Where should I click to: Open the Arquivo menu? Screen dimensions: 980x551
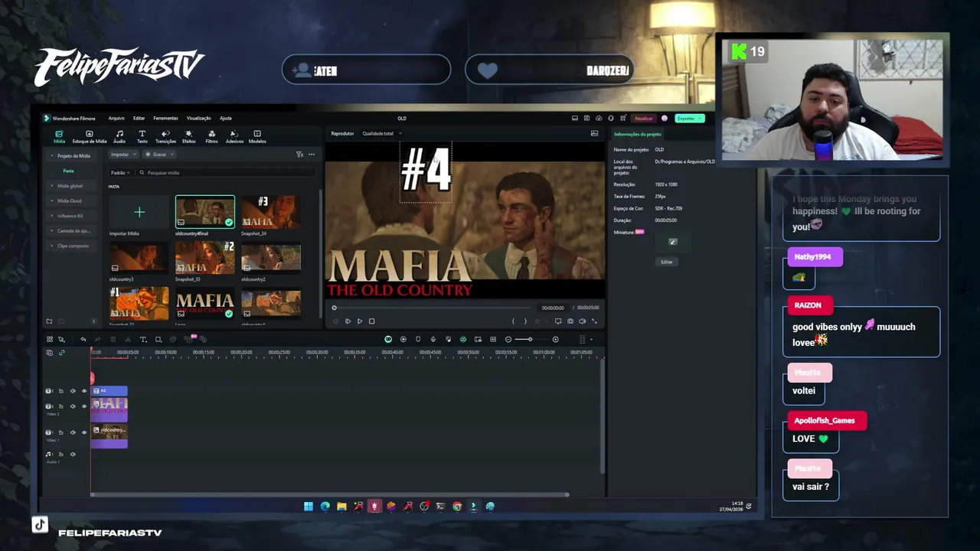coord(116,118)
